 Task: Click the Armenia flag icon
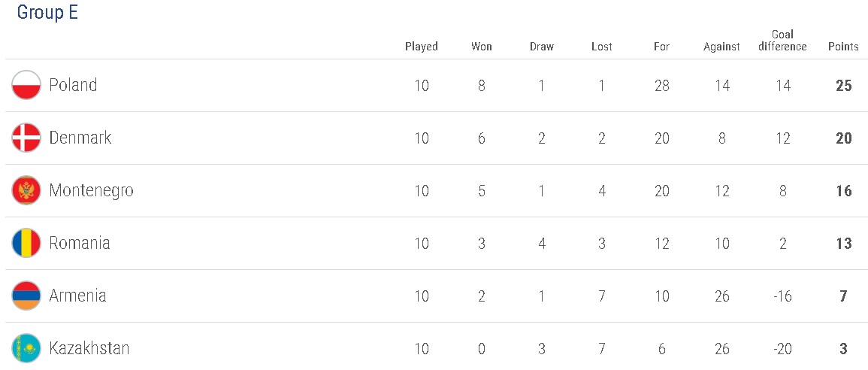(26, 296)
